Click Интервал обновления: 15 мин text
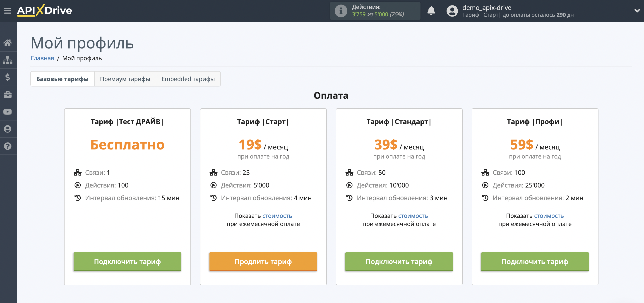 click(132, 198)
